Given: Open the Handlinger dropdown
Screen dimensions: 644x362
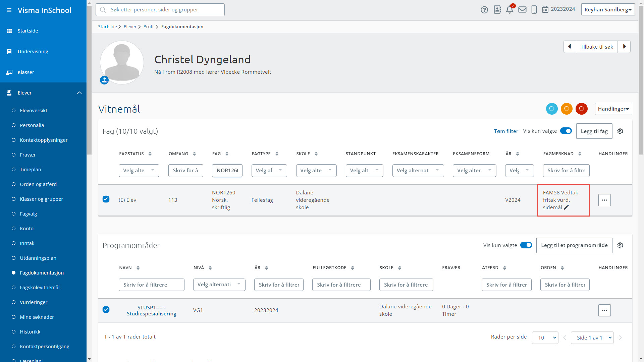Looking at the screenshot, I should [x=613, y=109].
